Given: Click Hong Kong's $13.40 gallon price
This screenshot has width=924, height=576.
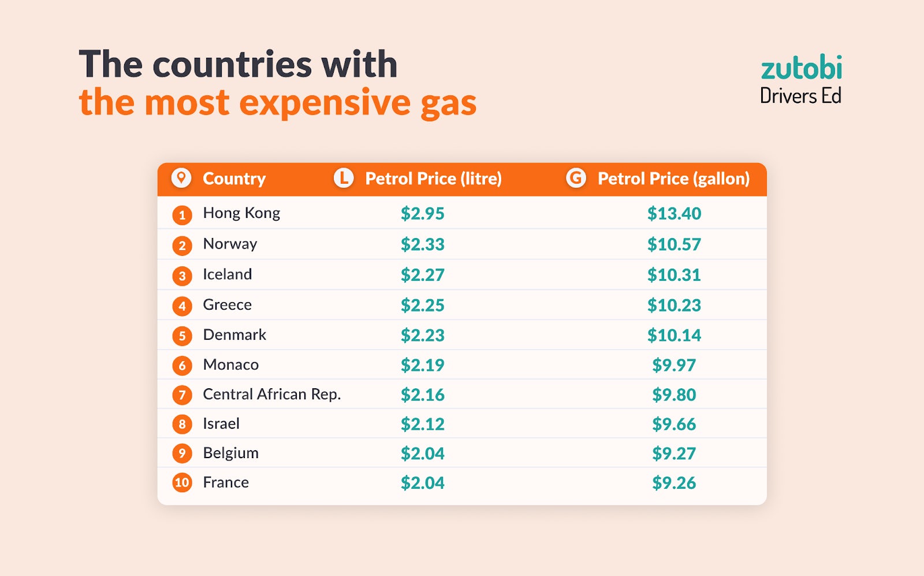Looking at the screenshot, I should pyautogui.click(x=674, y=214).
